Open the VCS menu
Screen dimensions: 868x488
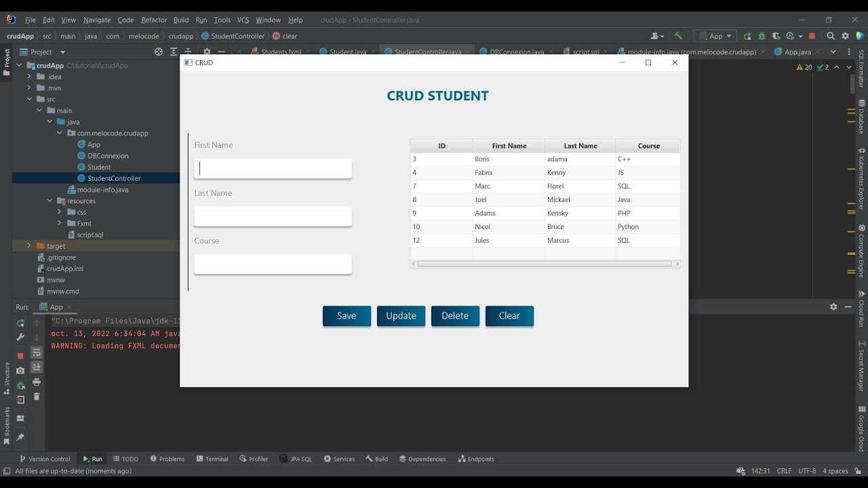tap(243, 20)
